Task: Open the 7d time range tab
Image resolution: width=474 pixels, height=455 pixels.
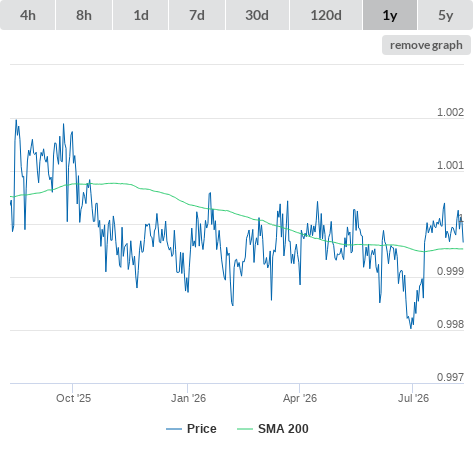Action: [197, 15]
